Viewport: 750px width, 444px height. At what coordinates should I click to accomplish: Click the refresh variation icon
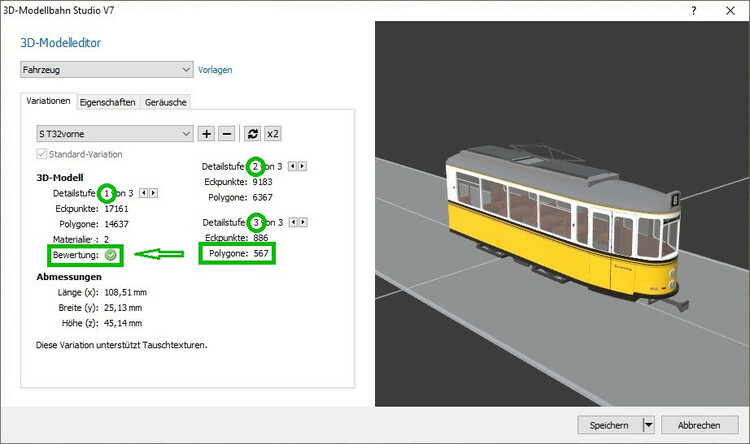point(253,134)
